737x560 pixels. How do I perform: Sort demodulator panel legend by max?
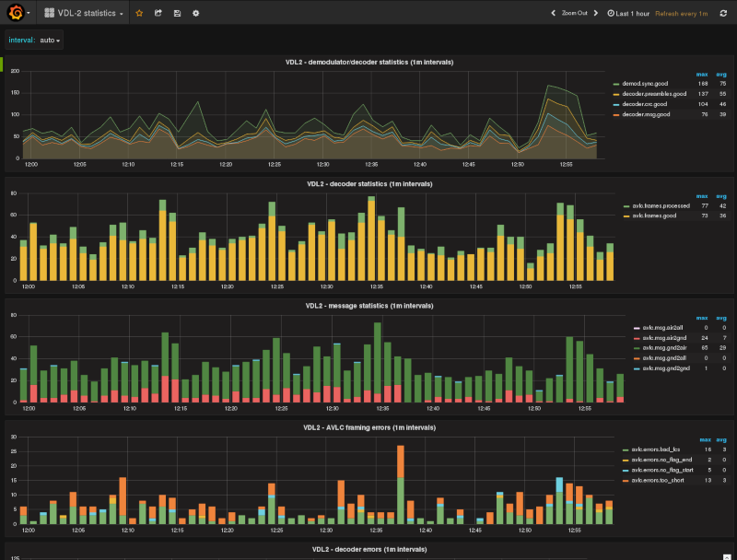click(702, 75)
